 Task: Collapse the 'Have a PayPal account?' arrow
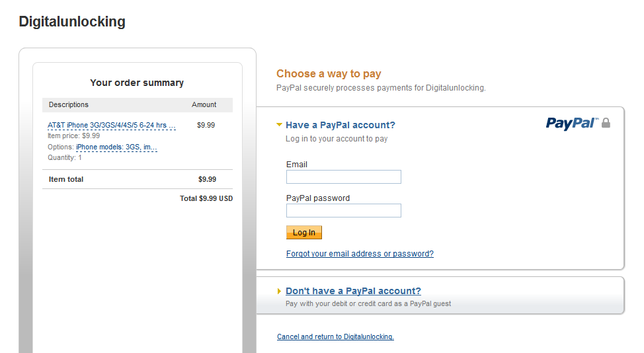coord(279,124)
